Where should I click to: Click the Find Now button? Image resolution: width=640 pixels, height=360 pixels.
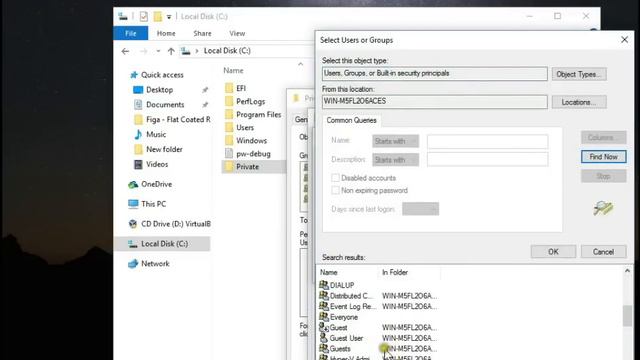pos(603,157)
